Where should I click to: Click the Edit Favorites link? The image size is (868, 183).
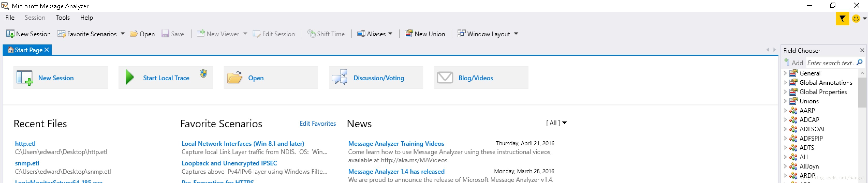(x=318, y=124)
